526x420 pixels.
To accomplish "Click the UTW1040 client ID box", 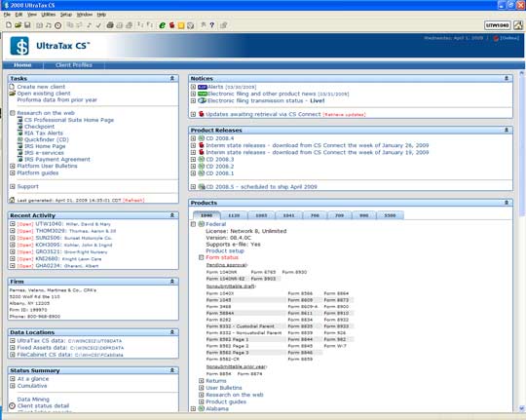I will 498,25.
